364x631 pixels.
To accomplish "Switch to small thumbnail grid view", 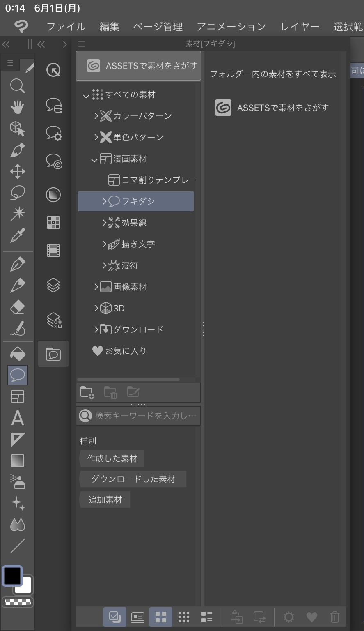I will point(184,617).
